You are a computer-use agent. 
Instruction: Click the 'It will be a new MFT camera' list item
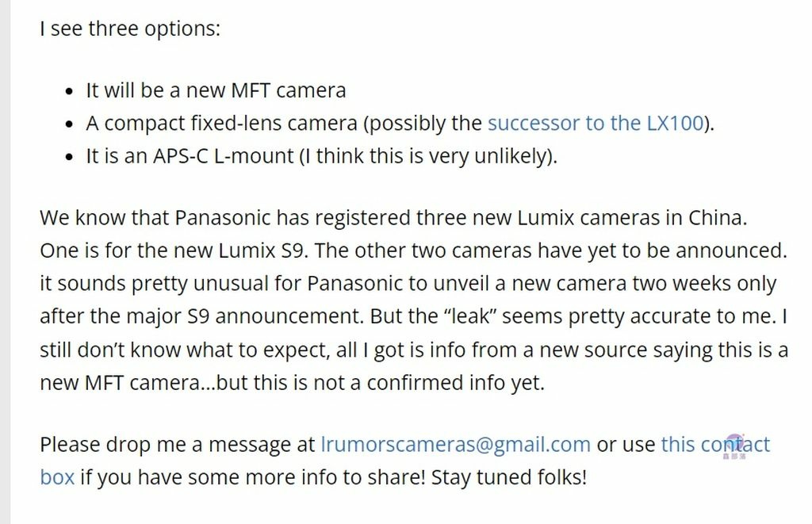click(216, 90)
